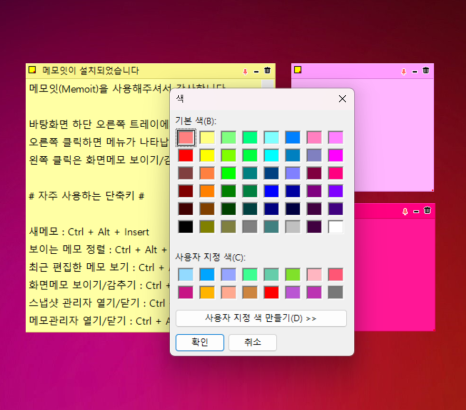466x410 pixels.
Task: Close the 색 dialog with the X
Action: coord(342,99)
